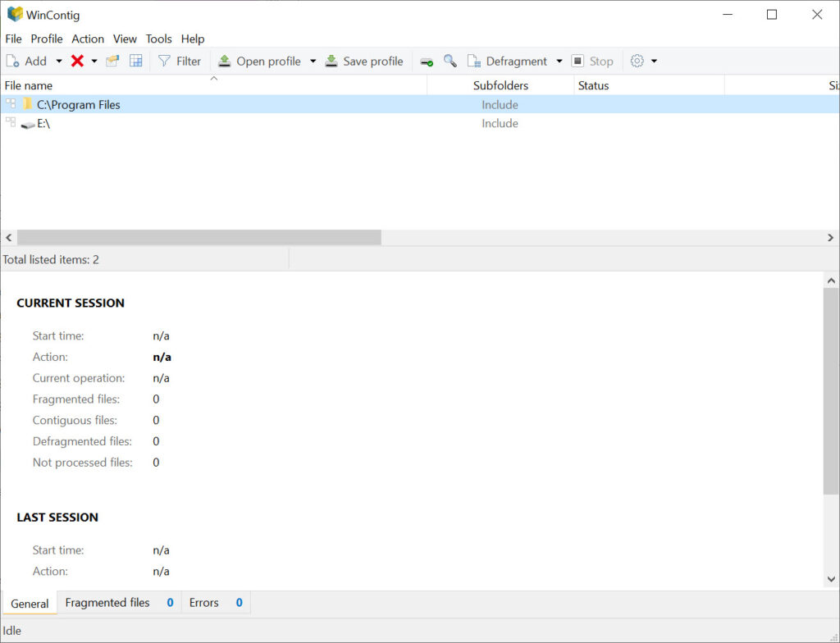Click the Add file toolbar button
The width and height of the screenshot is (840, 643).
tap(26, 61)
